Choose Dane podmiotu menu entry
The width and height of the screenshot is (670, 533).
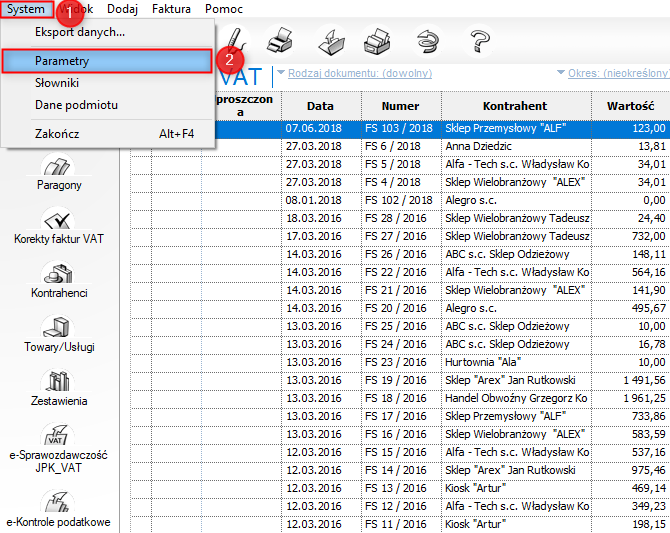click(107, 105)
